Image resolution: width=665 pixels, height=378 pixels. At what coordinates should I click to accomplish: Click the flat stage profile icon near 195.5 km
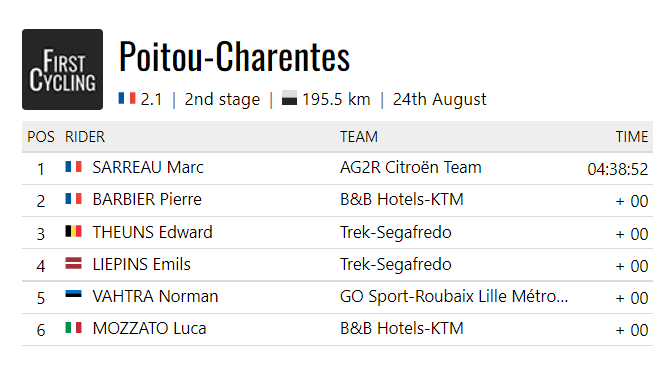point(289,98)
